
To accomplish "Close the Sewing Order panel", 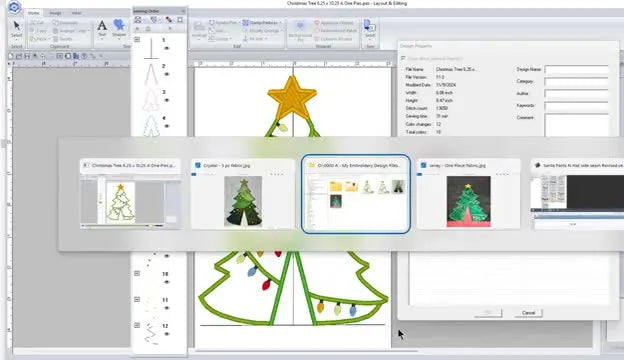I will 183,11.
